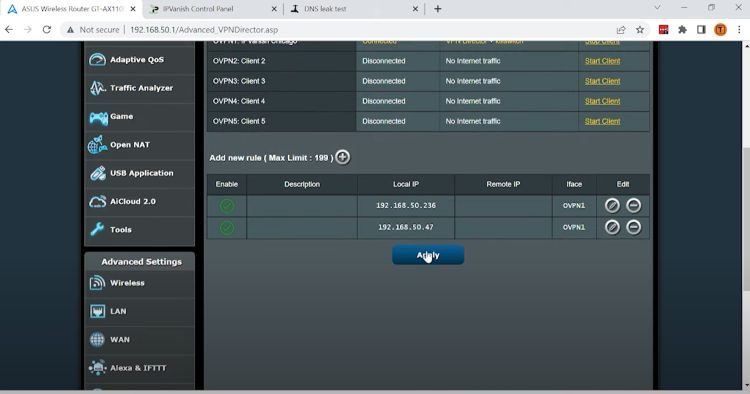The image size is (750, 394).
Task: Click the Description column header
Action: (302, 184)
